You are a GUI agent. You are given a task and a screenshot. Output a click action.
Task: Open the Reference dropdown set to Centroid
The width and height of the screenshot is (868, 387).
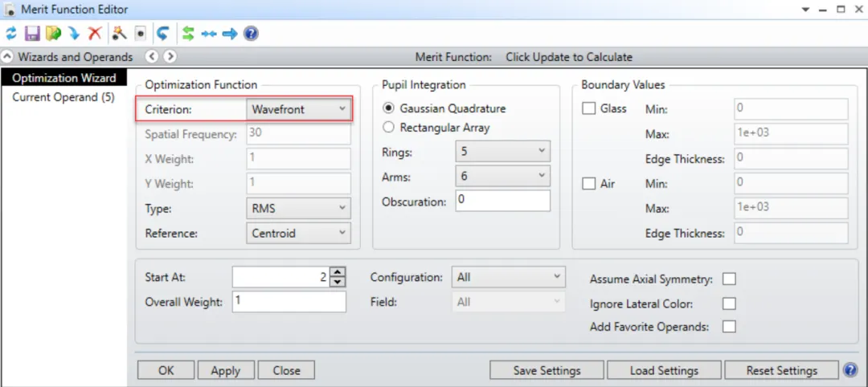coord(298,233)
